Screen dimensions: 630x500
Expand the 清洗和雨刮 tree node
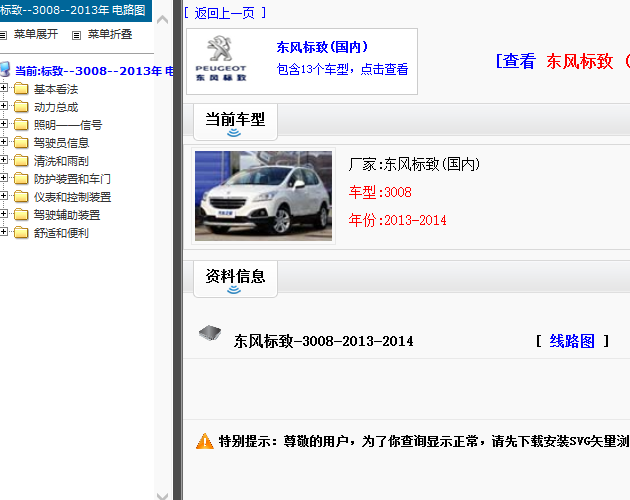(x=3, y=160)
